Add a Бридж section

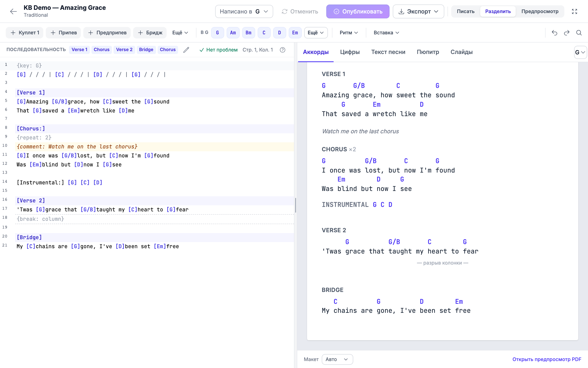[150, 33]
